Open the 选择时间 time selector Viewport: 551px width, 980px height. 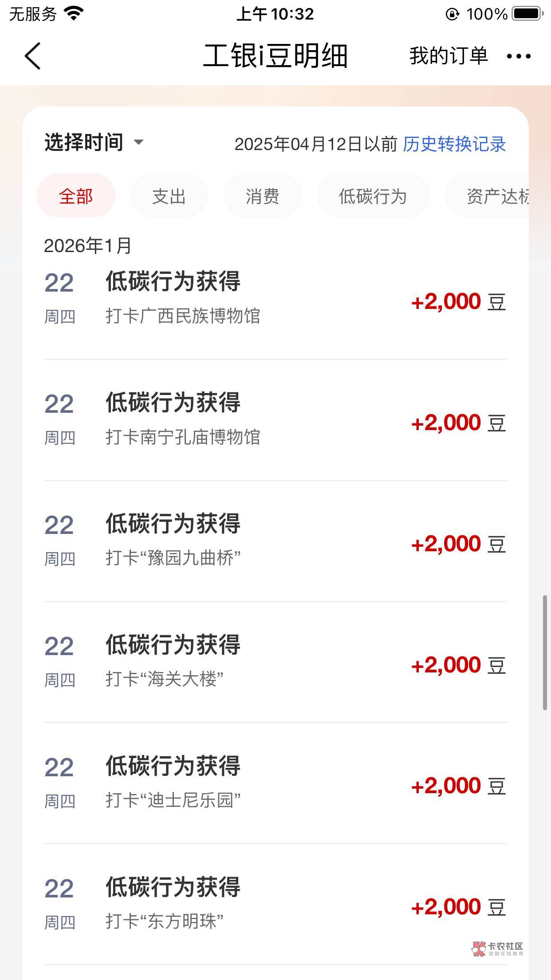(x=84, y=142)
